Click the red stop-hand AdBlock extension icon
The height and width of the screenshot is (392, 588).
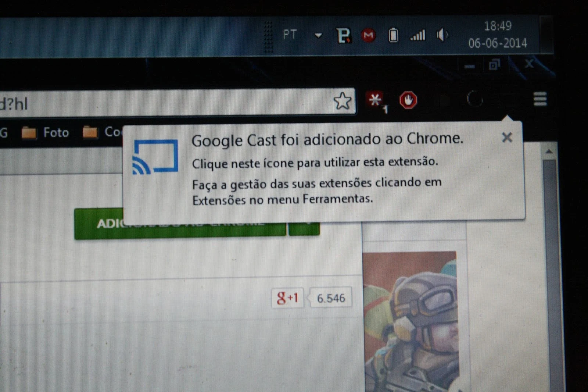[408, 100]
